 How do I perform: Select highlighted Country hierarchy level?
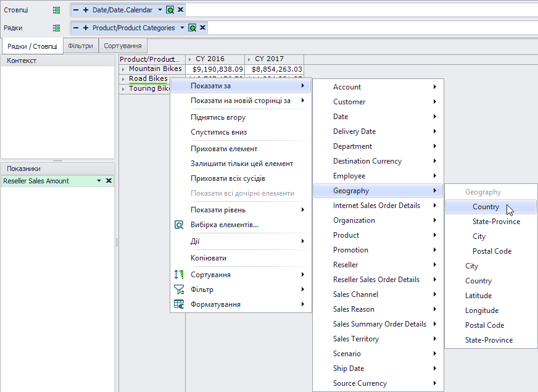tap(491, 207)
